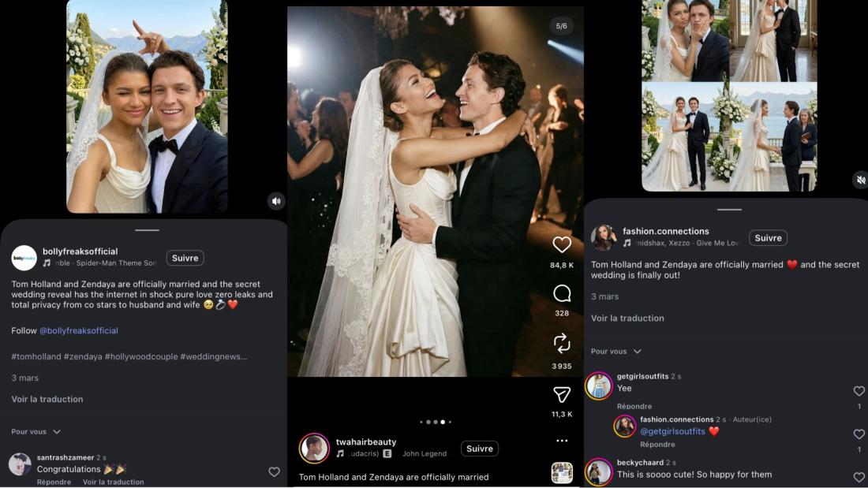Like beckychaard's comment
The image size is (868, 488).
pyautogui.click(x=859, y=477)
